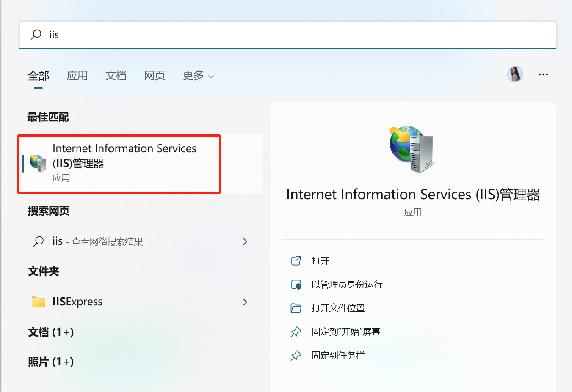This screenshot has width=572, height=392.
Task: Open the IISExpress folder result
Action: (140, 302)
